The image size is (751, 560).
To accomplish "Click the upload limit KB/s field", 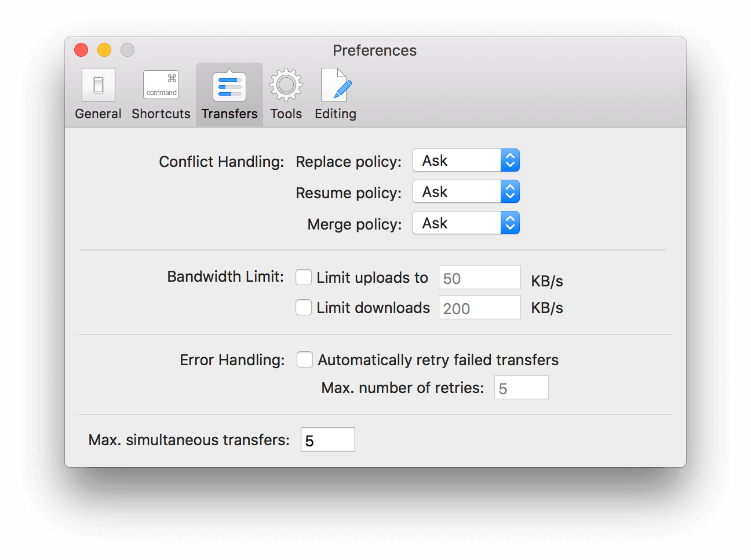I will (x=479, y=278).
